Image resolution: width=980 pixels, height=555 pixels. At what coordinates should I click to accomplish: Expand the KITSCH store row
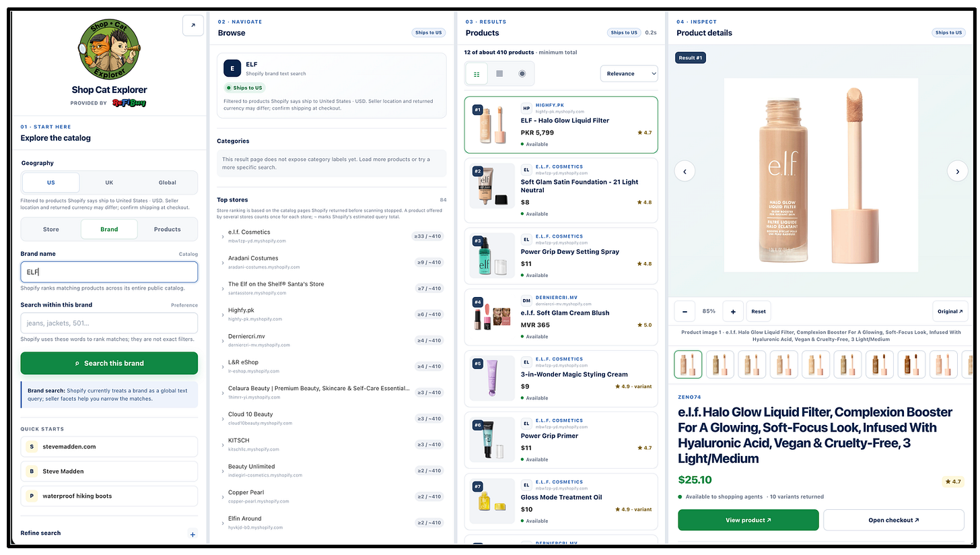tap(332, 445)
